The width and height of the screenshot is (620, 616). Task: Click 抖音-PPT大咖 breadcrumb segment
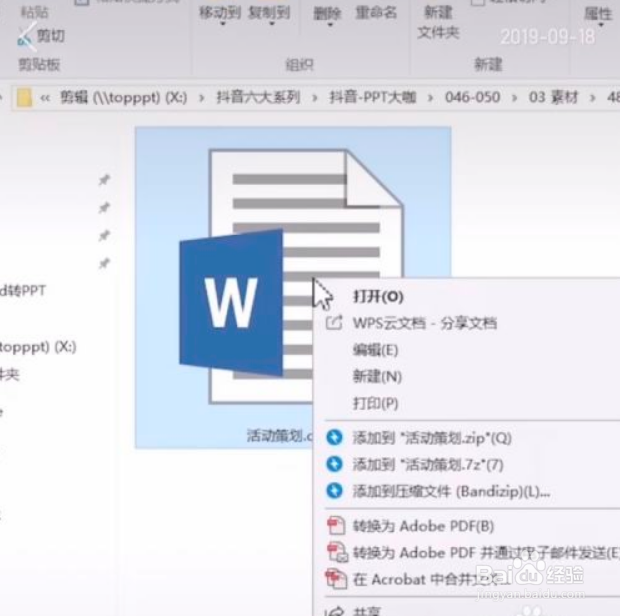click(x=373, y=97)
